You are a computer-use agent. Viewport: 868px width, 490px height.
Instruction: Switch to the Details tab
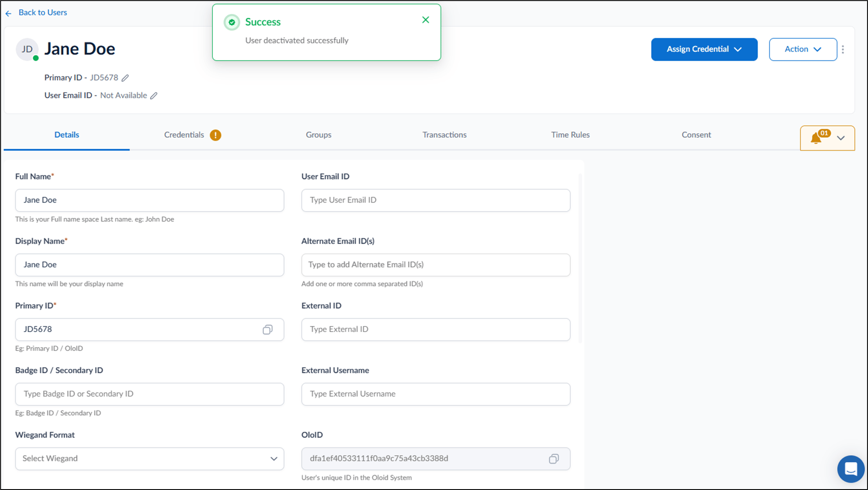coord(66,135)
